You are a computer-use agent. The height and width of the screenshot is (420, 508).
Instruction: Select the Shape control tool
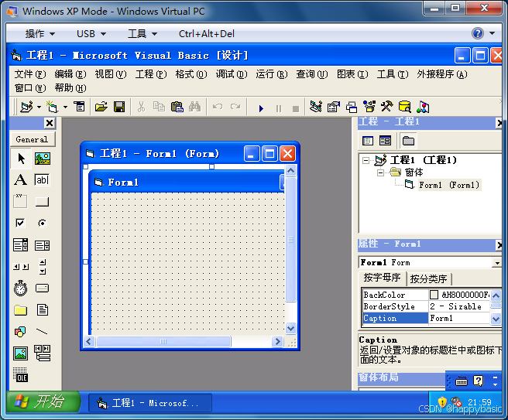tap(20, 332)
